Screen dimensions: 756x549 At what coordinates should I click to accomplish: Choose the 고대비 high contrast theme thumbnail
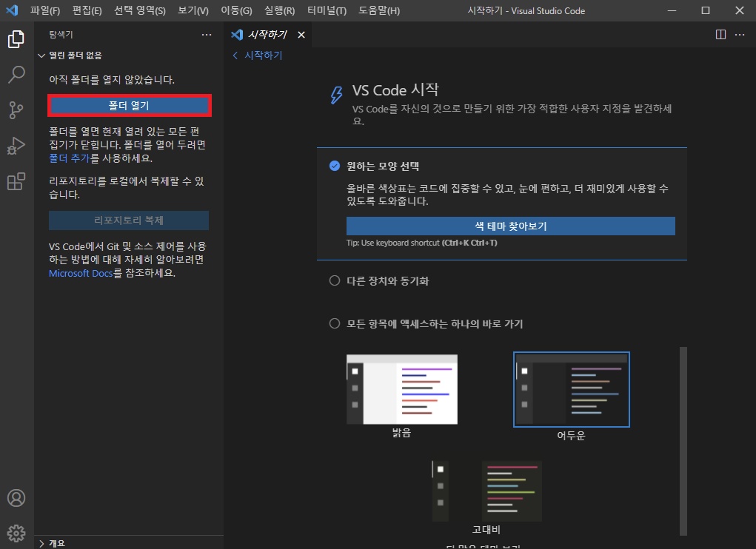pos(487,491)
